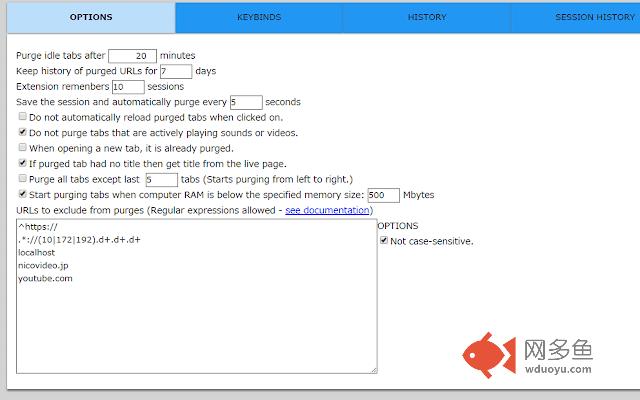Viewport: 640px width, 400px height.
Task: Click the 'nicovideo.jp' exclusion entry
Action: (x=43, y=266)
